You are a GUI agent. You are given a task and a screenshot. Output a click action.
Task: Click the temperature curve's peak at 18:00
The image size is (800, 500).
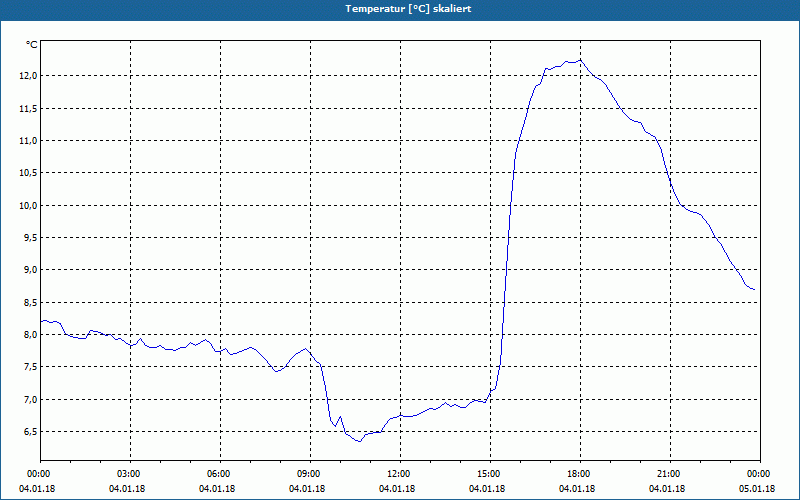tap(581, 60)
